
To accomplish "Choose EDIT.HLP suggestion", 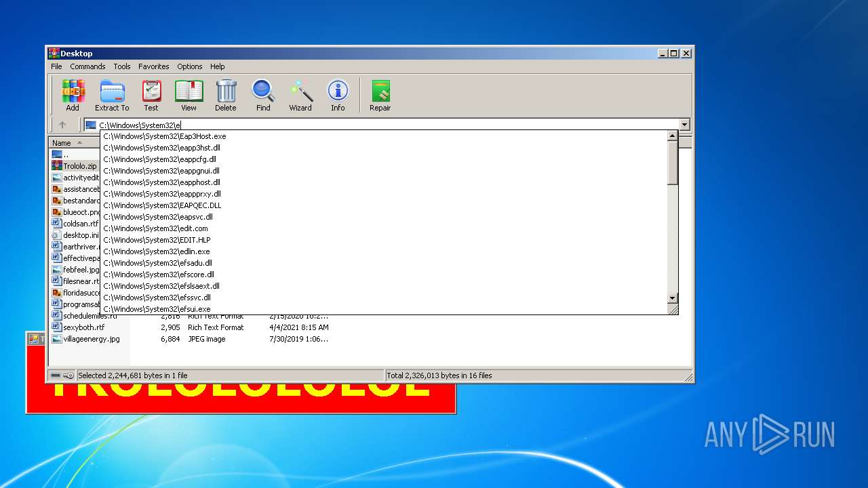I will click(x=384, y=240).
